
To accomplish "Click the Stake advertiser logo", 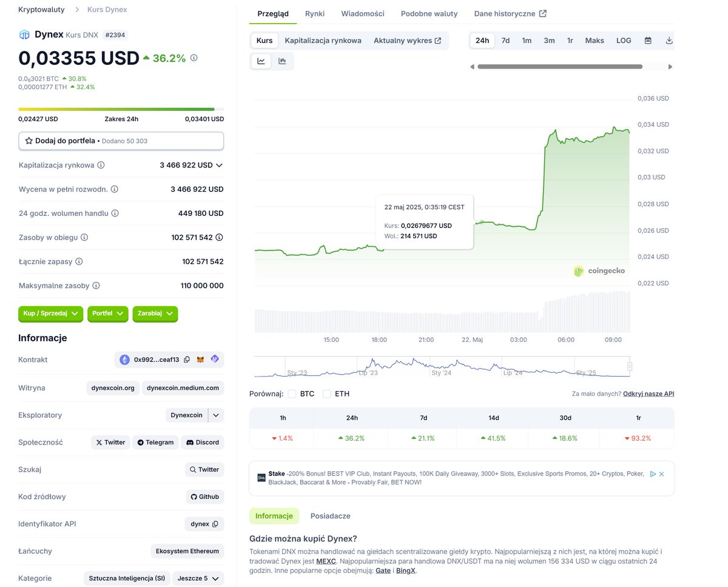I will click(261, 478).
